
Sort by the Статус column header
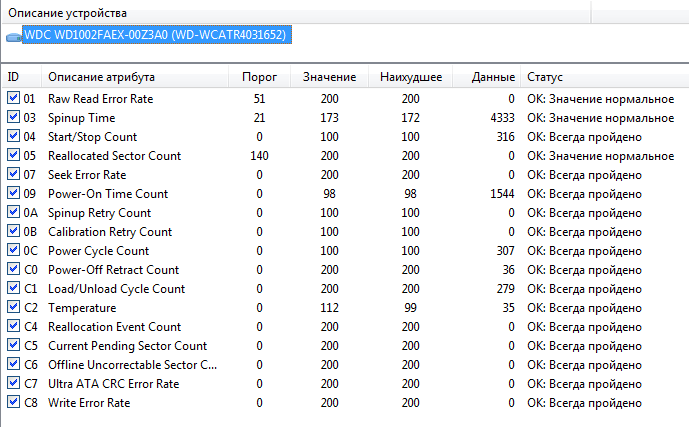click(546, 77)
